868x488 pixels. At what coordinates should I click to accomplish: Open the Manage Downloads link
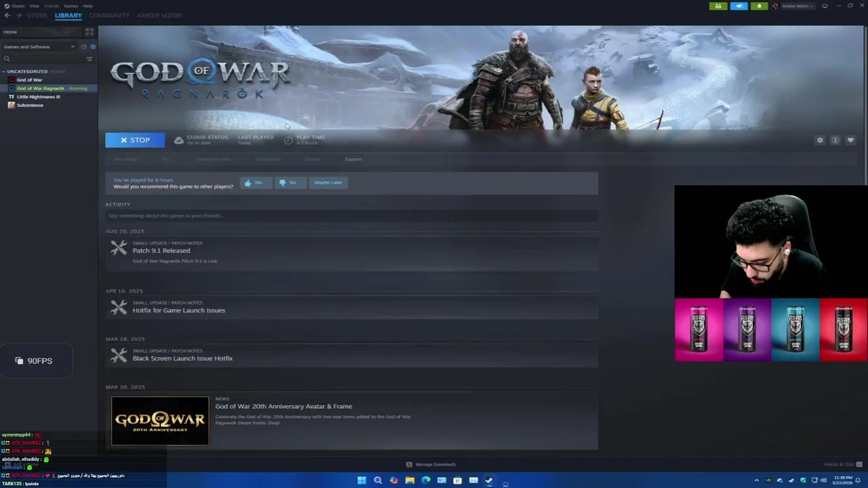tap(431, 464)
